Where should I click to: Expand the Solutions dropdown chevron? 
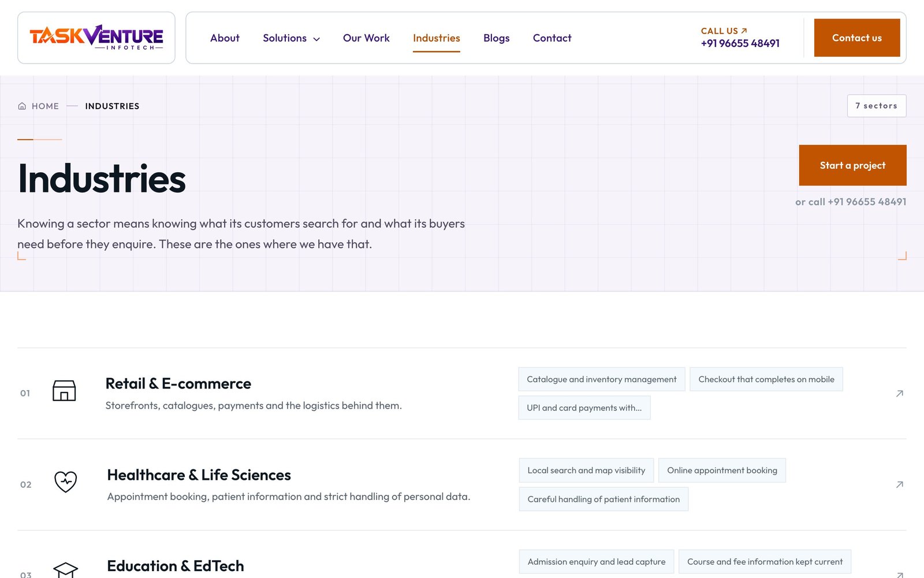coord(316,39)
